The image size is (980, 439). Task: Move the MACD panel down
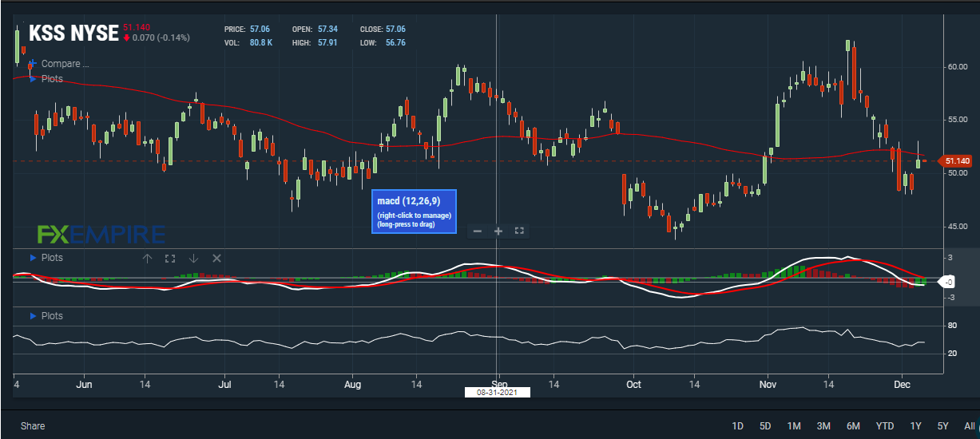192,259
